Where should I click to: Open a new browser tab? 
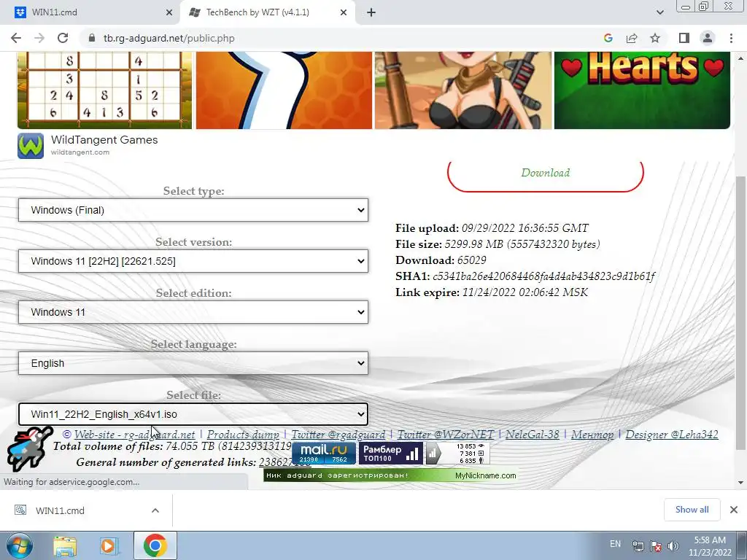pyautogui.click(x=371, y=12)
